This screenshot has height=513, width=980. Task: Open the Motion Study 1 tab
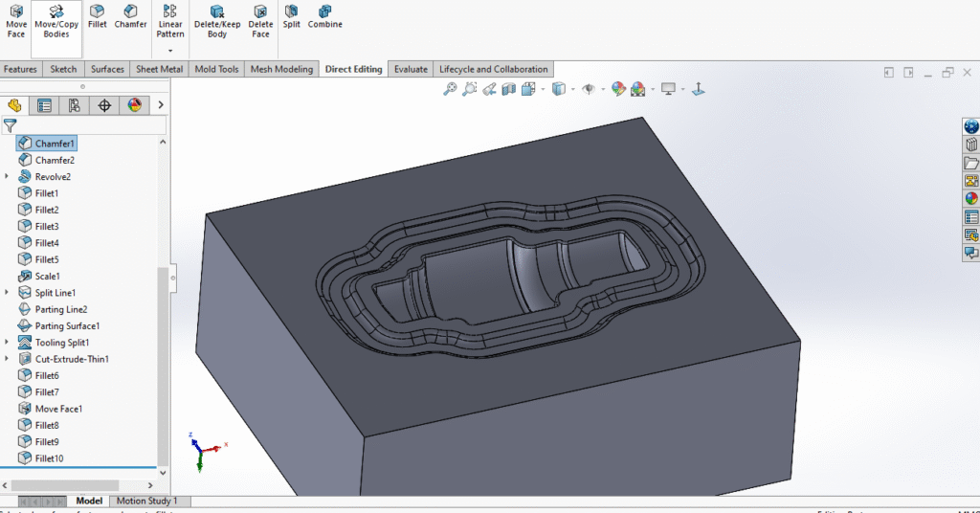coord(147,501)
